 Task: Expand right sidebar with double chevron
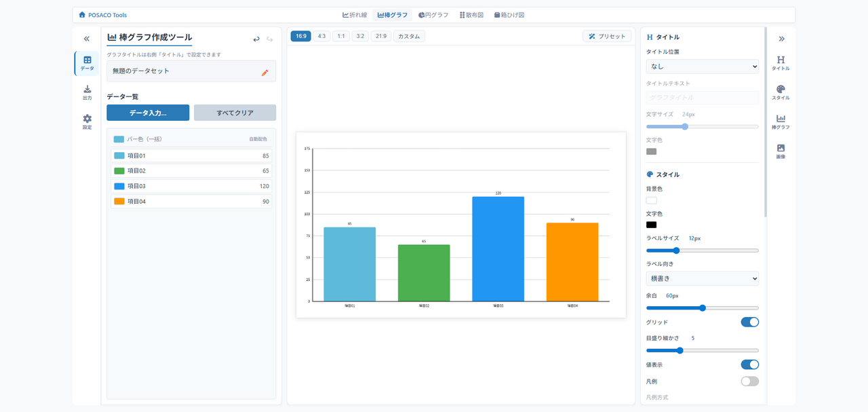781,39
